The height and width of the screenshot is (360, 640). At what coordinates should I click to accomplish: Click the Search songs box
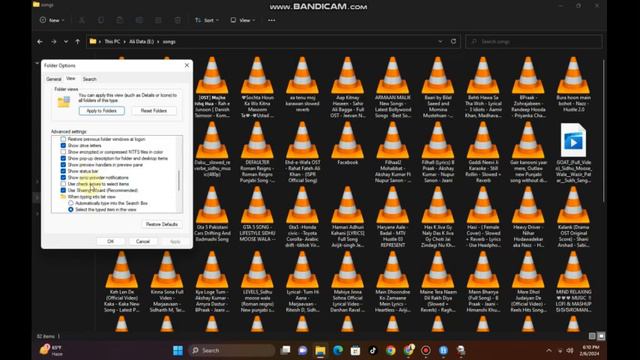[533, 42]
